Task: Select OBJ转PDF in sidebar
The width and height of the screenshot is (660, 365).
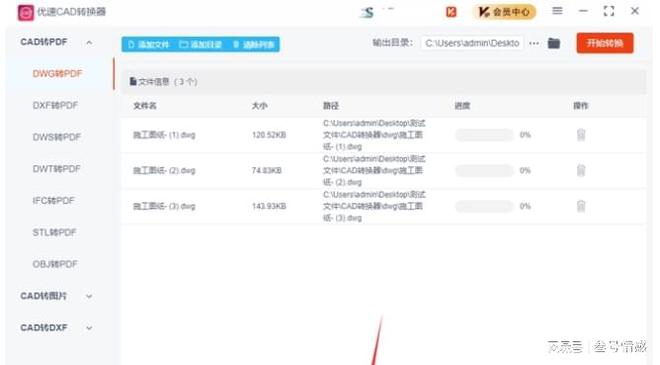Action: [x=55, y=264]
